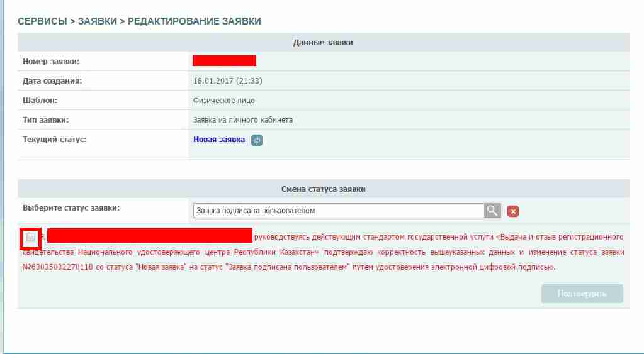Click the magnifier search icon in status field
This screenshot has height=354, width=644.
tap(492, 211)
